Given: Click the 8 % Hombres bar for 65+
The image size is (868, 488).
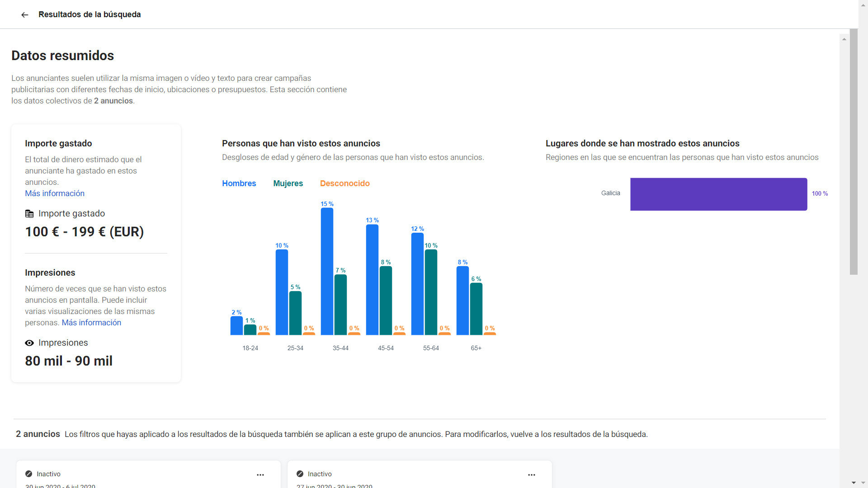Looking at the screenshot, I should point(462,300).
